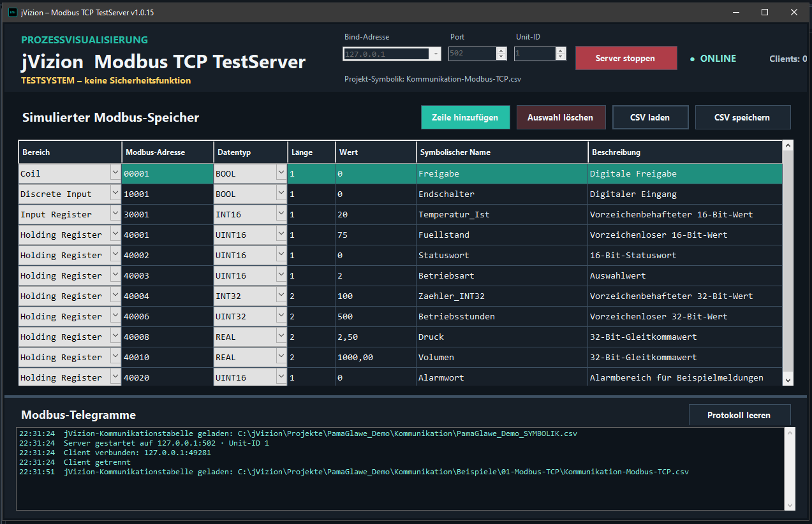Open Datentyp dropdown in Zaehler_INT32 row
The width and height of the screenshot is (812, 524).
coord(281,295)
